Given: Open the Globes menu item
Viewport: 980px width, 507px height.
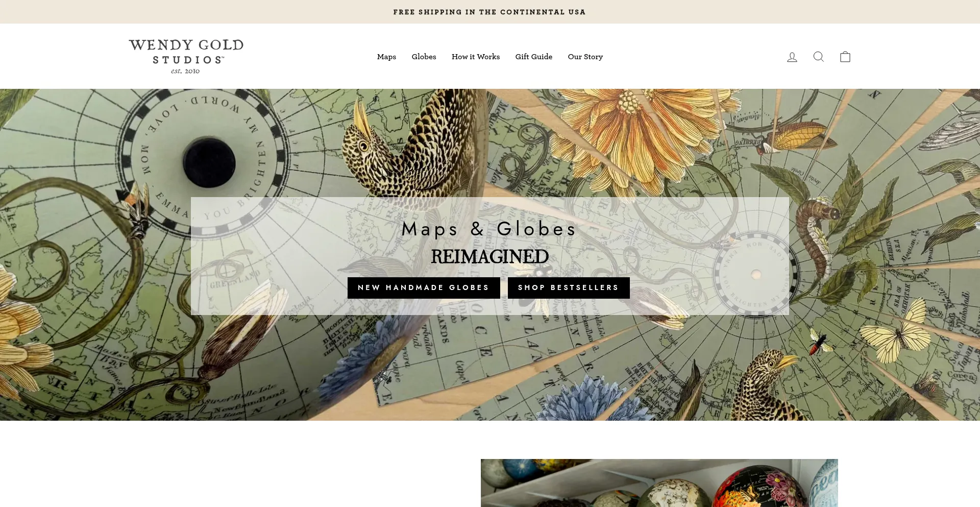Looking at the screenshot, I should tap(424, 57).
